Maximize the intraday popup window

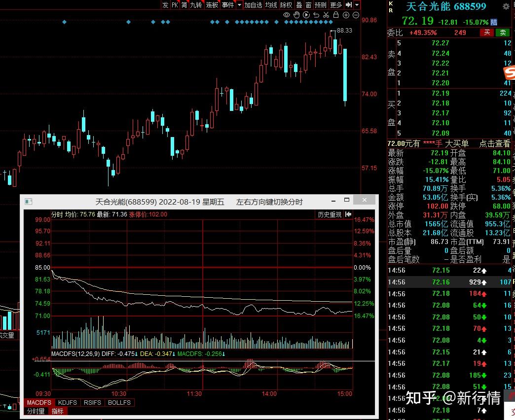(346, 200)
